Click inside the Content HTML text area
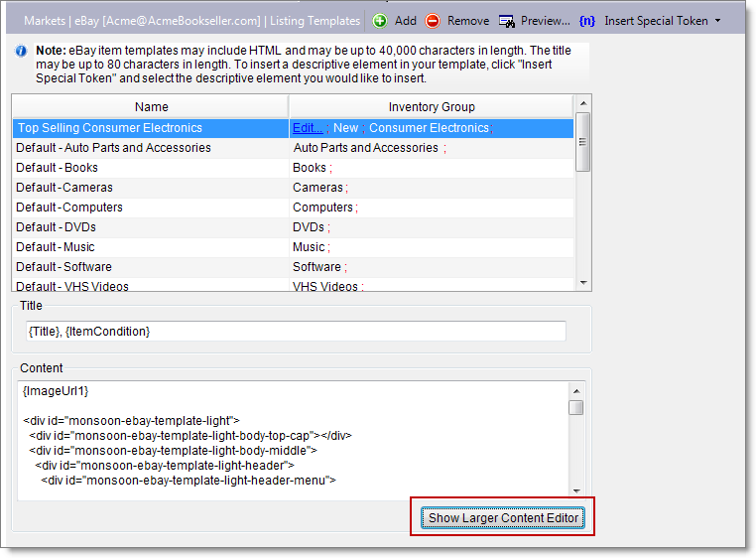This screenshot has height=558, width=756. tap(293, 437)
